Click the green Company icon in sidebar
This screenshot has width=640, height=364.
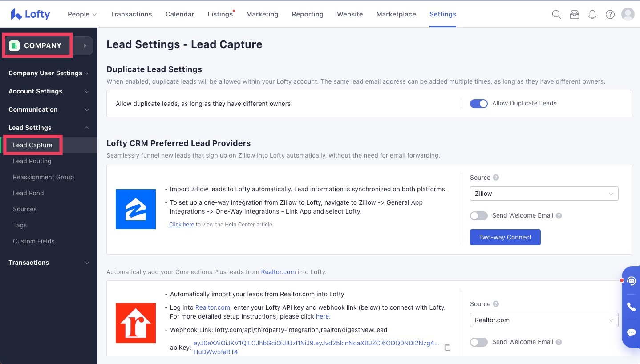tap(14, 45)
